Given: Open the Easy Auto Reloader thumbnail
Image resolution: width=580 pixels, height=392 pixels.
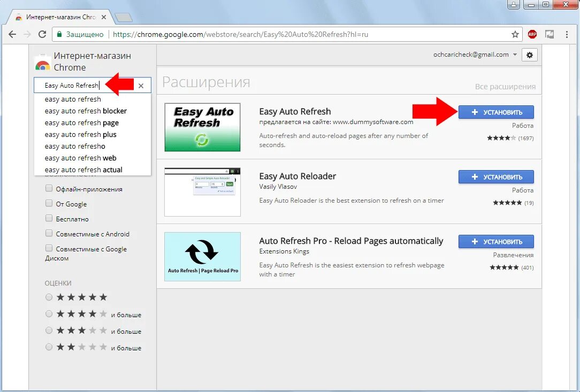Looking at the screenshot, I should [x=202, y=192].
